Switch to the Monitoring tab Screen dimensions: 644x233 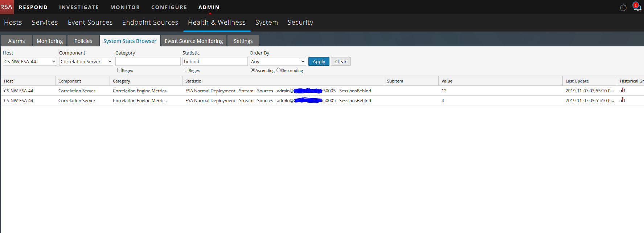(x=50, y=41)
